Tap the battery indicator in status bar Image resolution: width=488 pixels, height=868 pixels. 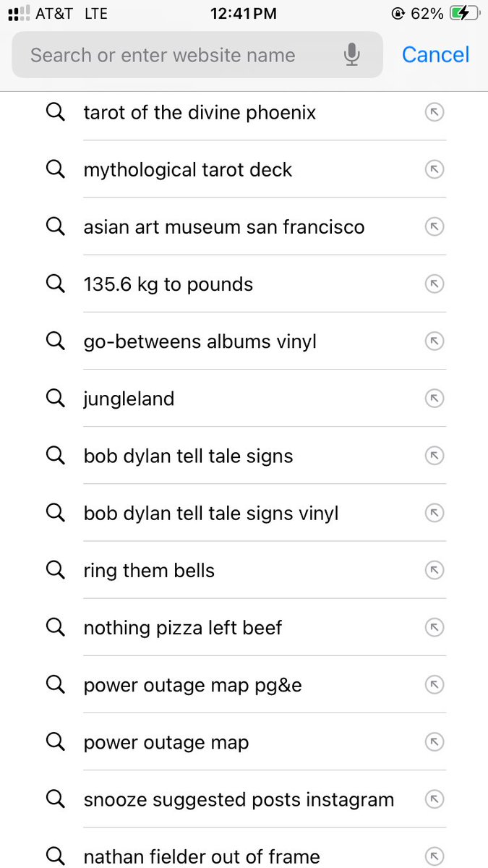pos(463,13)
